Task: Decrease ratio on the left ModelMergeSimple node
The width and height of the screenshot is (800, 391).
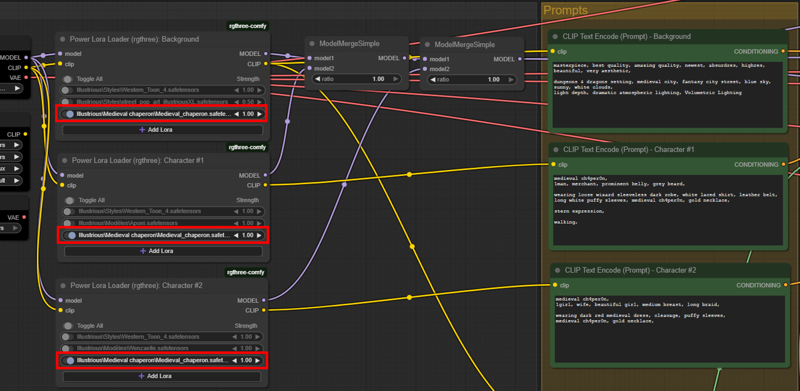Action: point(317,79)
